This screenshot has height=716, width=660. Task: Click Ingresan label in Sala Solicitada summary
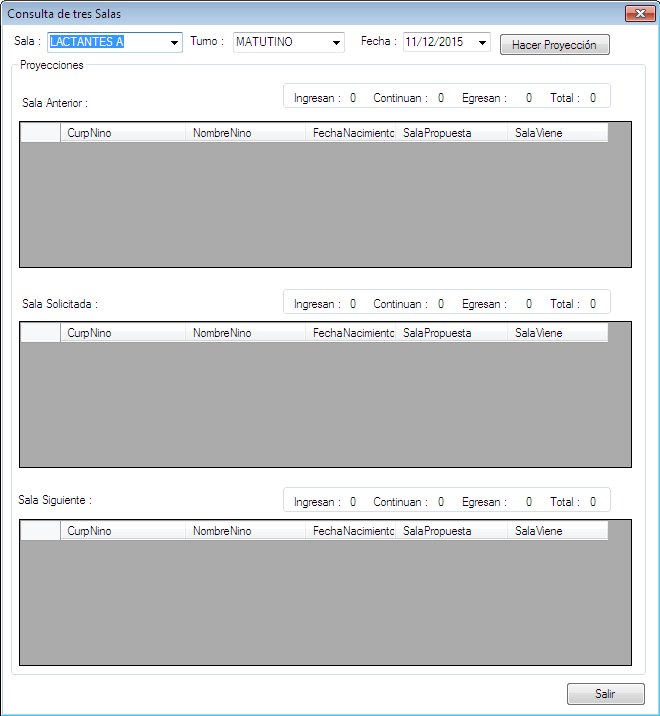pyautogui.click(x=317, y=304)
